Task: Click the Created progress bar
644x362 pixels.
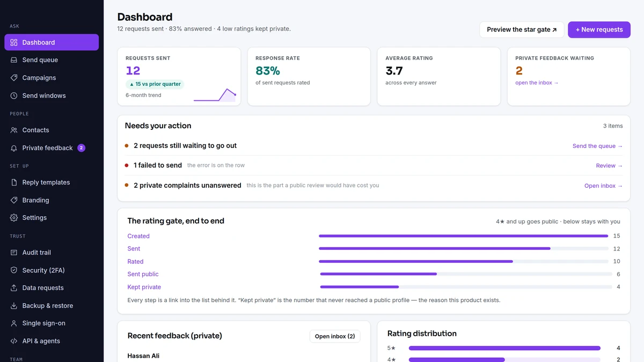Action: (x=464, y=236)
